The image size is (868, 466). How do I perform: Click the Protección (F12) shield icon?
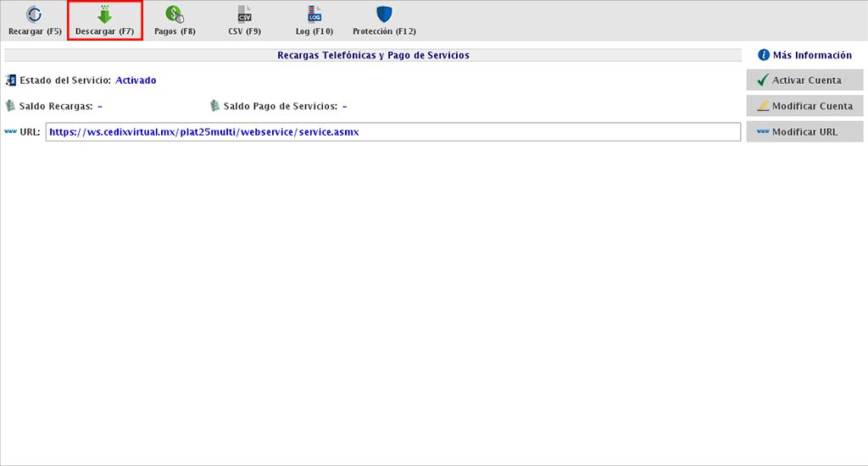(x=384, y=14)
